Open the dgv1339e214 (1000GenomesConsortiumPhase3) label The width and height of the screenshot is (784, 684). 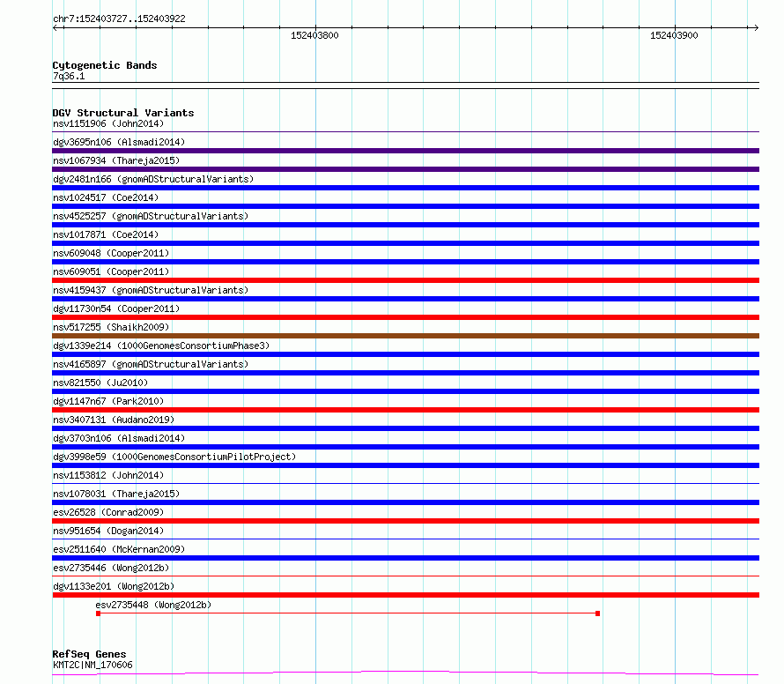click(x=161, y=346)
